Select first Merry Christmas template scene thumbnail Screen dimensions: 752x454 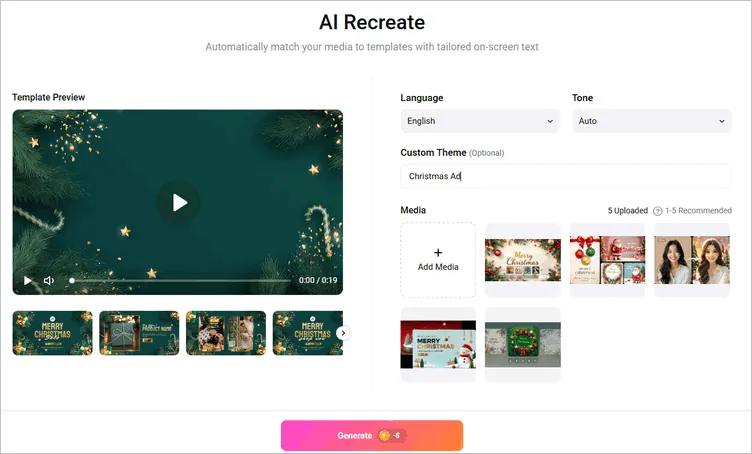[53, 333]
